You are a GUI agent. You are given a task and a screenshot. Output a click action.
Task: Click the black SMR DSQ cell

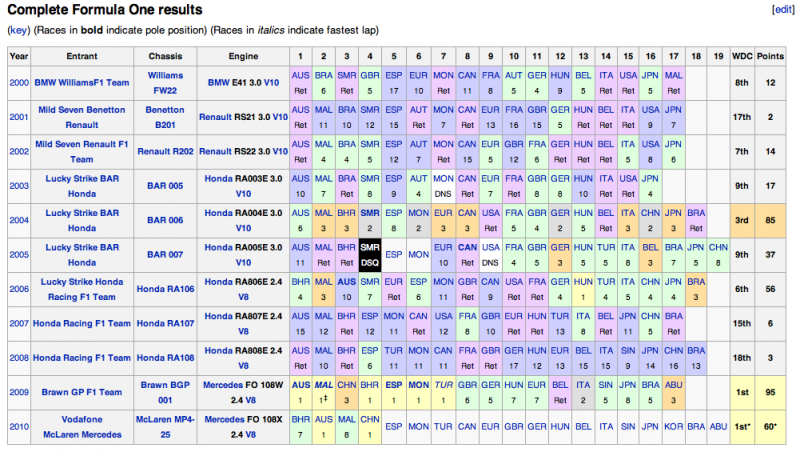pos(369,255)
